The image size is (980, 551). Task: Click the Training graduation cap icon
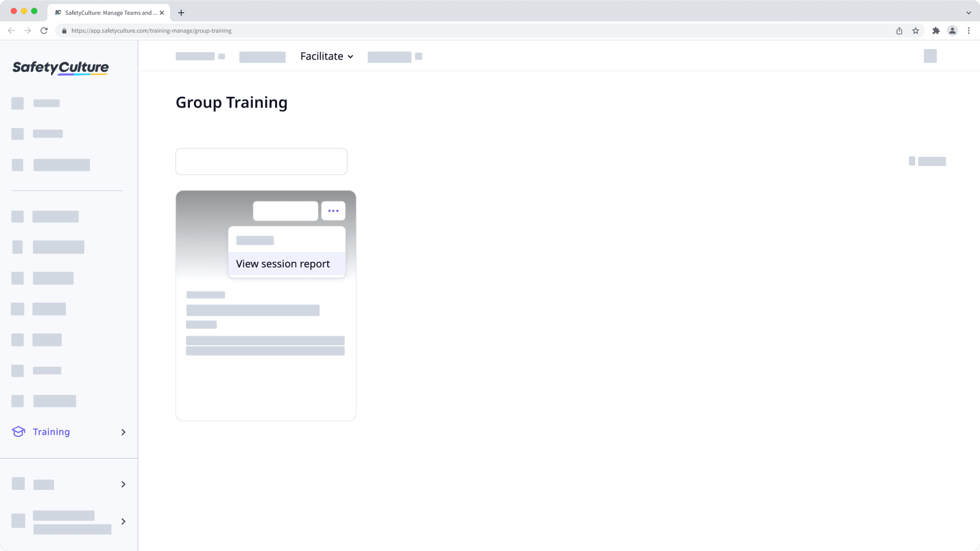tap(18, 432)
